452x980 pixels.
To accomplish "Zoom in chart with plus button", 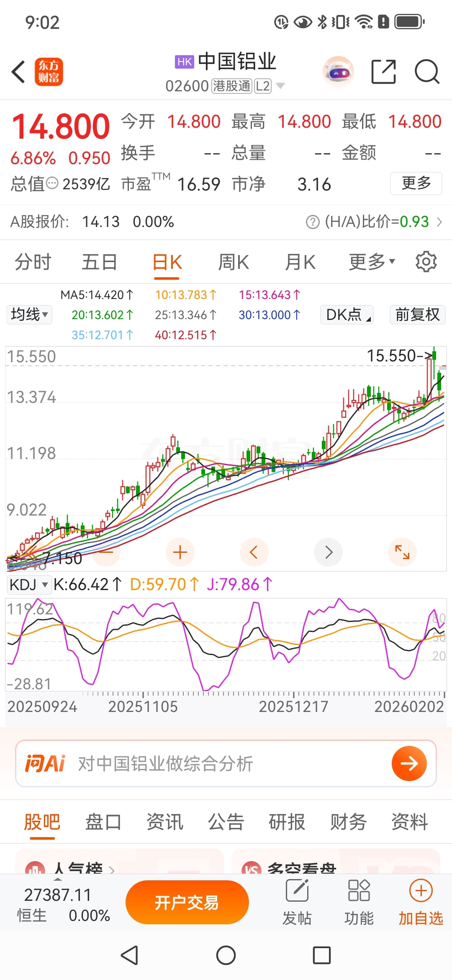I will point(180,552).
